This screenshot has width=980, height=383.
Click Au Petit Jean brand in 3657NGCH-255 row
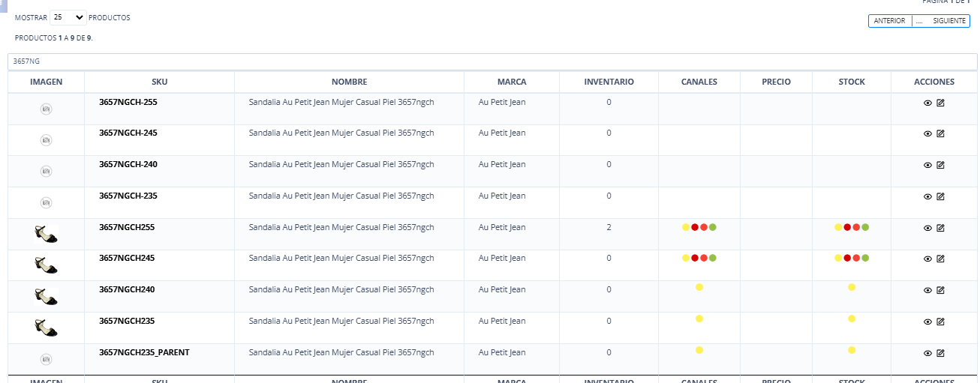coord(502,101)
